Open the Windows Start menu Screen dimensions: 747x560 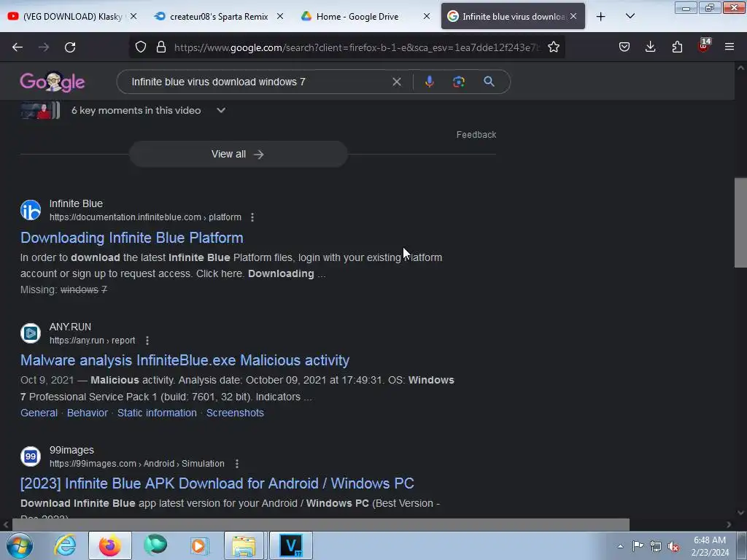tap(20, 545)
